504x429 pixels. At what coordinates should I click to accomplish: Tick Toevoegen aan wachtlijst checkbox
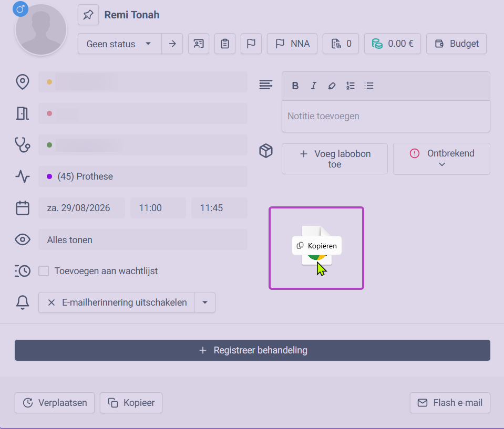point(44,271)
